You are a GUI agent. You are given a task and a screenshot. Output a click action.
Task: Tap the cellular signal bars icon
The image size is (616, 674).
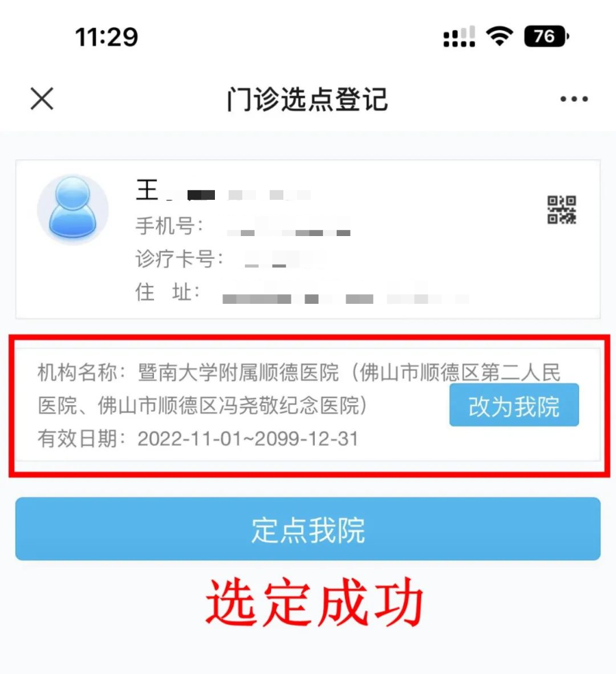(x=459, y=36)
